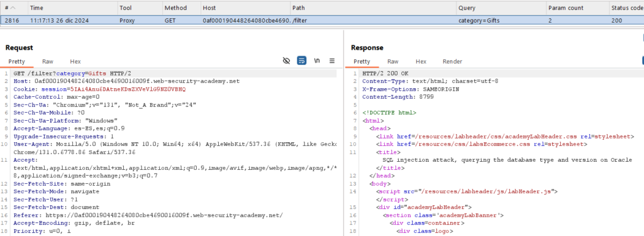Toggle hidden characters eye icon in Request

click(287, 61)
